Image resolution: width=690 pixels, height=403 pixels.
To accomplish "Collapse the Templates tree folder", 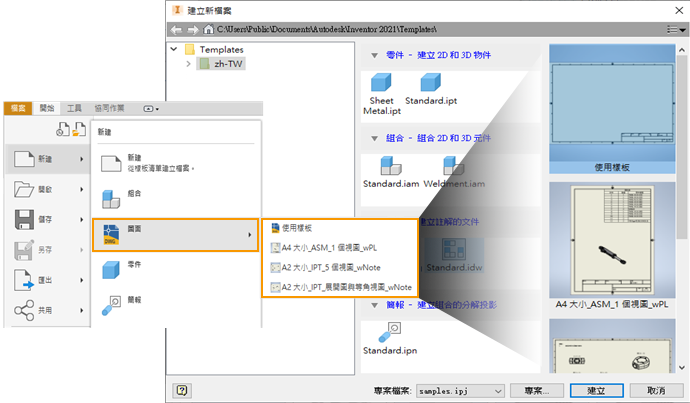I will pos(174,49).
